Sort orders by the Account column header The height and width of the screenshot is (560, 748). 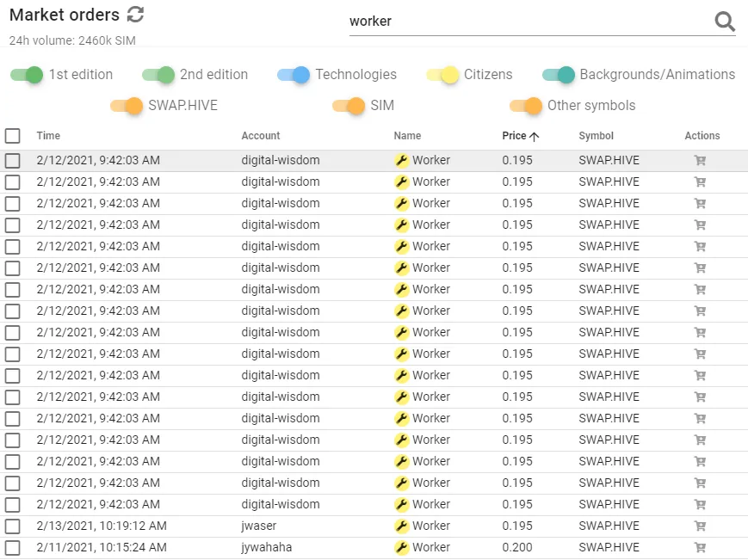point(260,136)
